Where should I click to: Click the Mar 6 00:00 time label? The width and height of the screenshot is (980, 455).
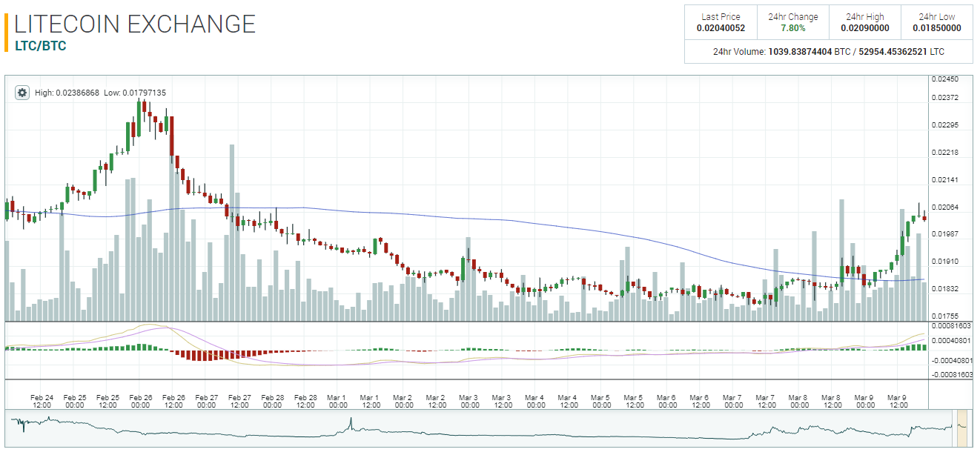pos(667,402)
